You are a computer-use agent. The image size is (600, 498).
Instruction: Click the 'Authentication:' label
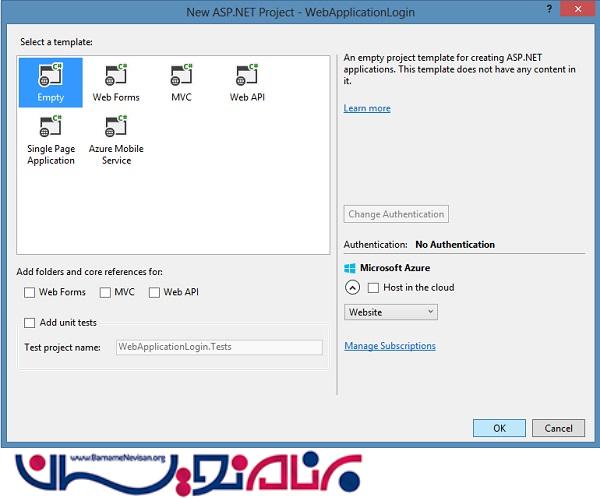click(375, 245)
